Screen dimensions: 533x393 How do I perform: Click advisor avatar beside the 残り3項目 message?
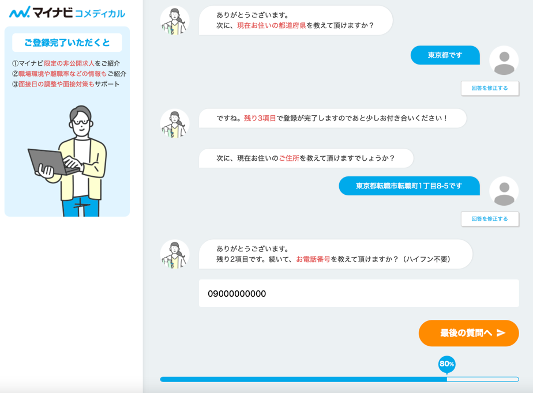point(175,123)
